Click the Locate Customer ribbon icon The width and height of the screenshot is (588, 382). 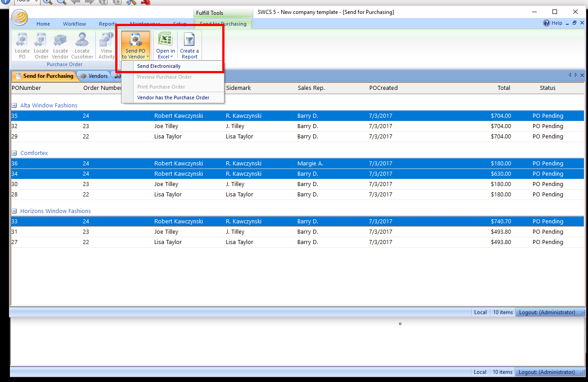82,46
